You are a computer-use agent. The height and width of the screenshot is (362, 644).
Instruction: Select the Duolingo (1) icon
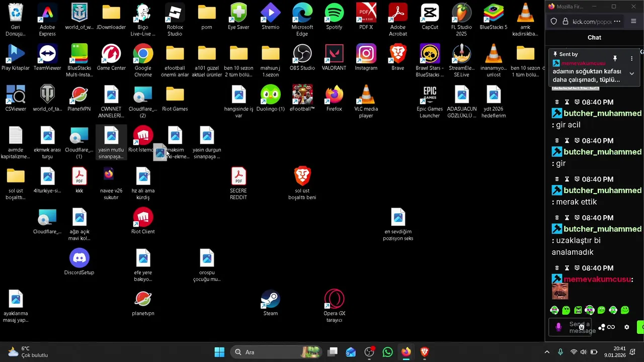[x=270, y=98]
